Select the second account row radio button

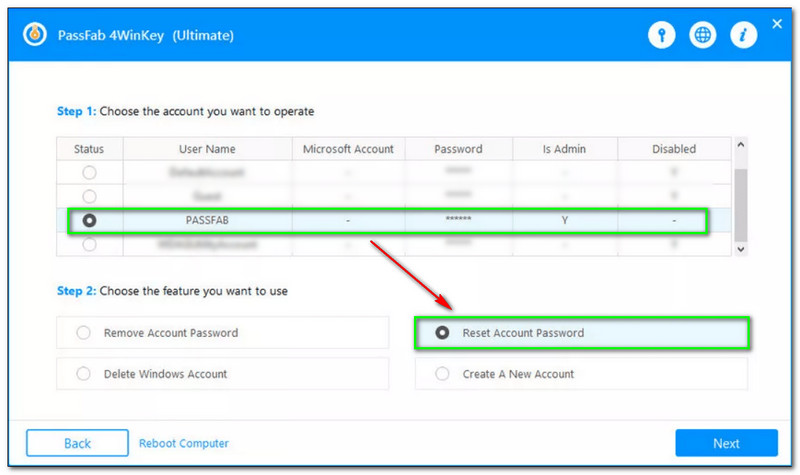90,196
